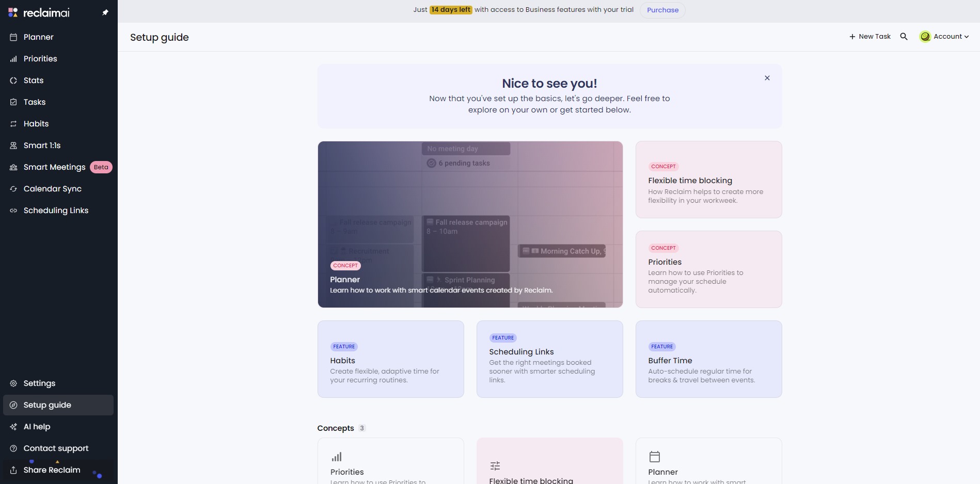Click the Contact support question icon

click(x=13, y=448)
